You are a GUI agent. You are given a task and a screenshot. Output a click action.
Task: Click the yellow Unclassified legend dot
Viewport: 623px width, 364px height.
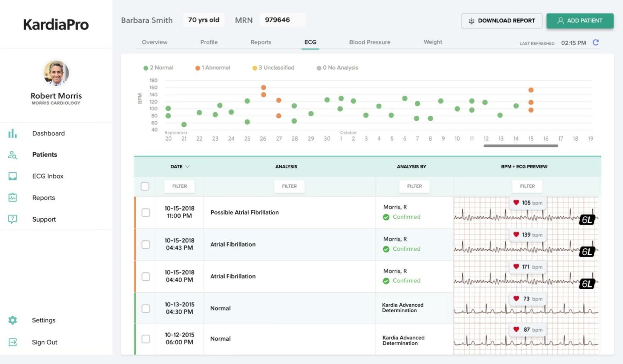(255, 68)
